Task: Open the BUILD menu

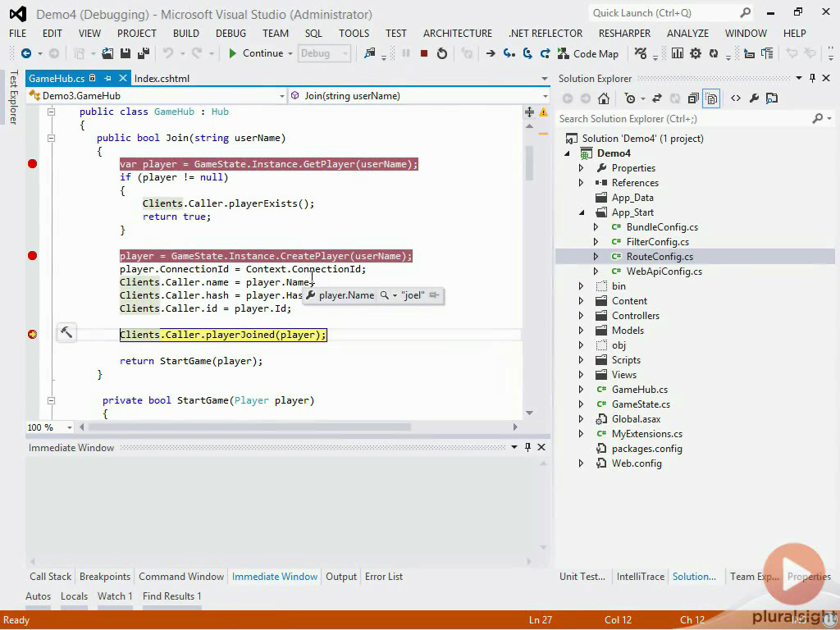Action: (x=186, y=33)
